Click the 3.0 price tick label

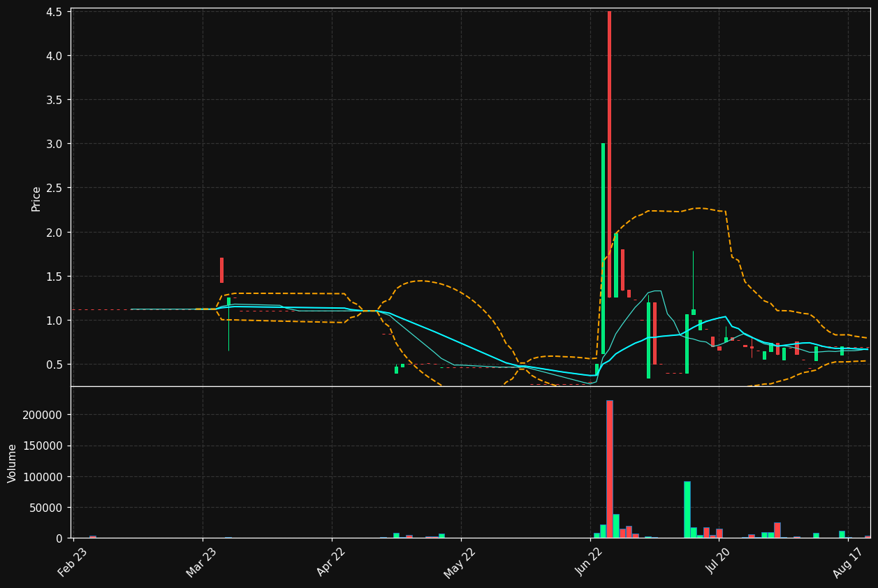54,144
